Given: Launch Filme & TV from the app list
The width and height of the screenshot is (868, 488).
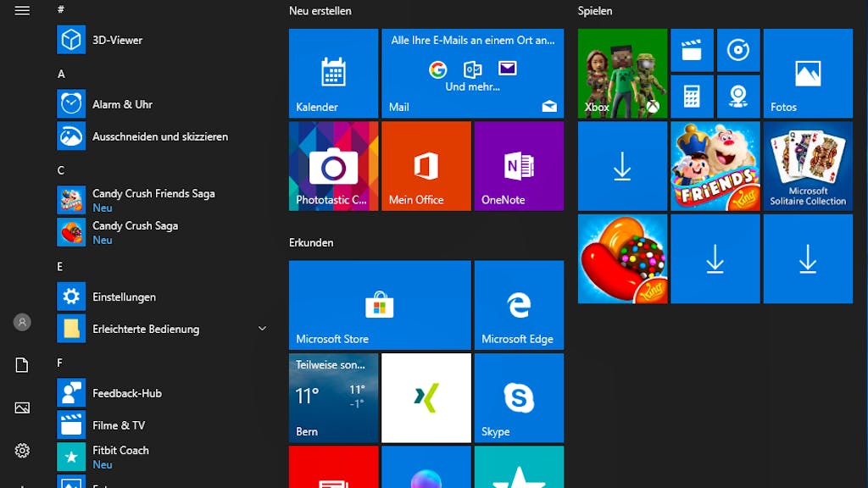Looking at the screenshot, I should pyautogui.click(x=162, y=425).
